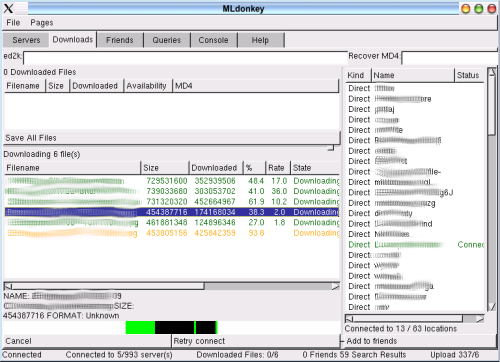Viewport: 500px width, 362px height.
Task: Select the download with size 461881348
Action: pos(172,222)
